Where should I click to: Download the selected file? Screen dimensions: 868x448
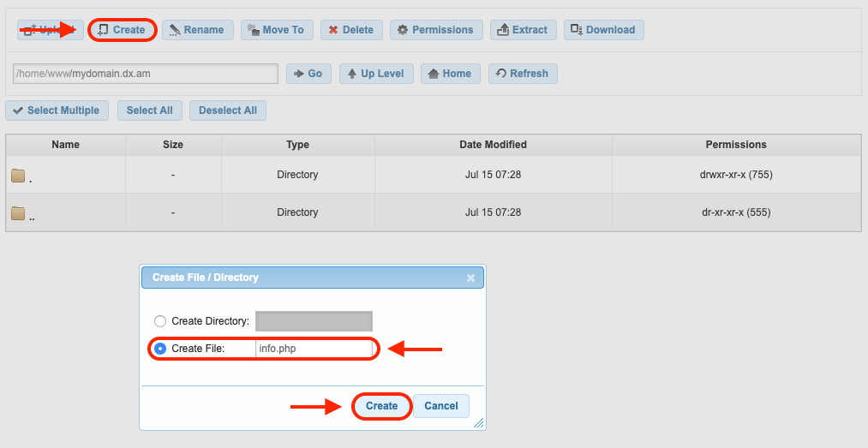[603, 30]
